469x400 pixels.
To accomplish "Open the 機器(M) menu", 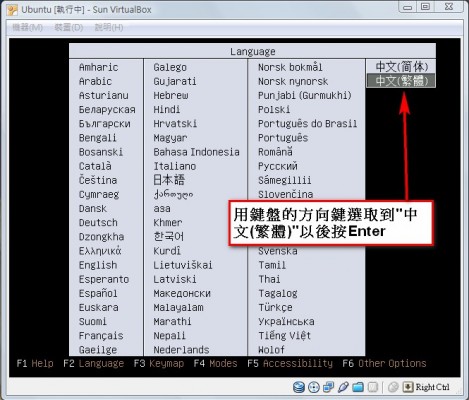I will coord(28,27).
